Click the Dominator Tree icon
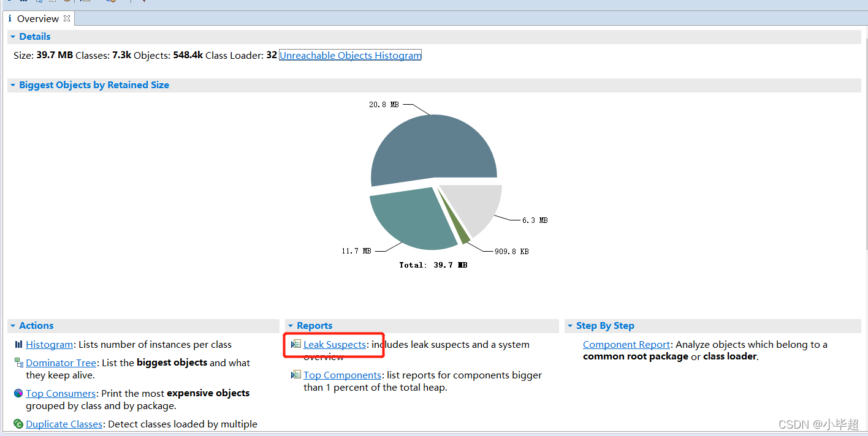 (18, 363)
